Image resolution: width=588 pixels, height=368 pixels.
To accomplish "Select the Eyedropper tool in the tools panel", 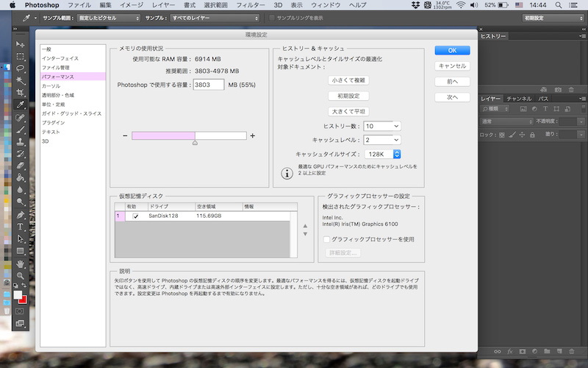I will (21, 105).
